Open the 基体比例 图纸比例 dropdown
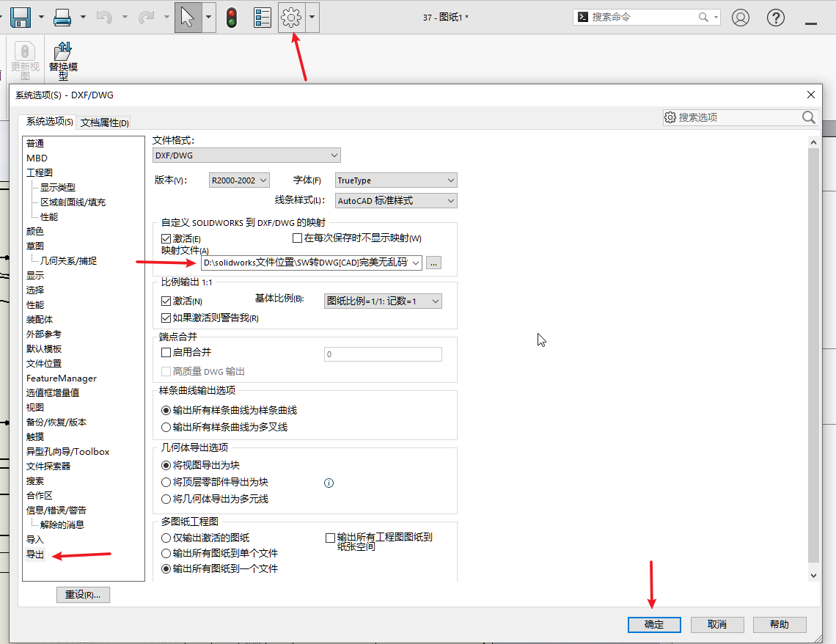The image size is (836, 644). [x=383, y=301]
